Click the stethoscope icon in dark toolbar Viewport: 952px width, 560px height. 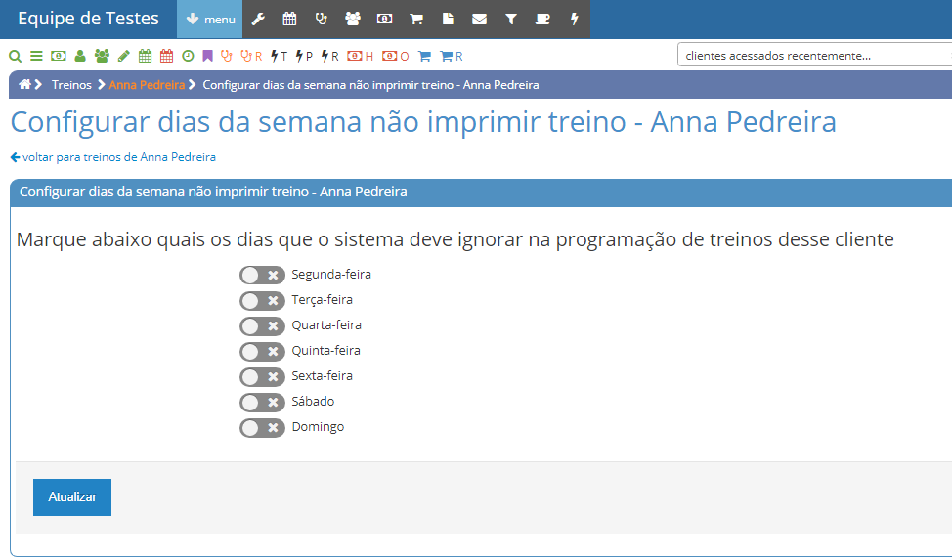pos(322,19)
